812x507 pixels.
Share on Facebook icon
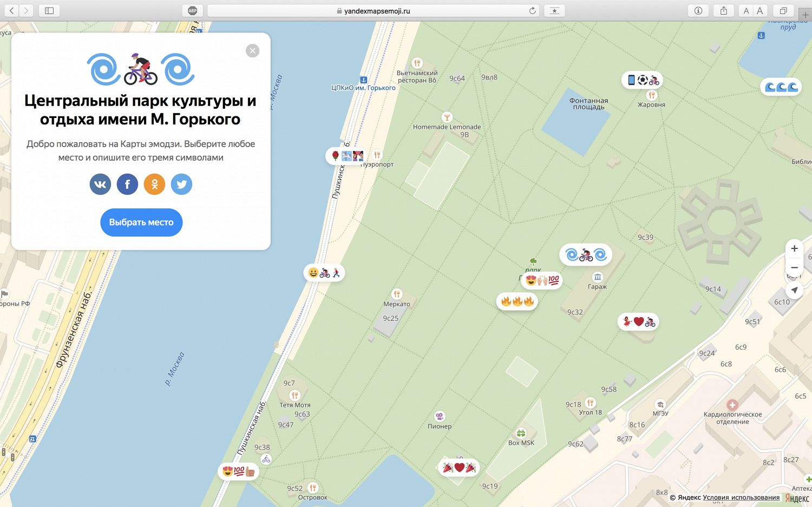tap(127, 185)
